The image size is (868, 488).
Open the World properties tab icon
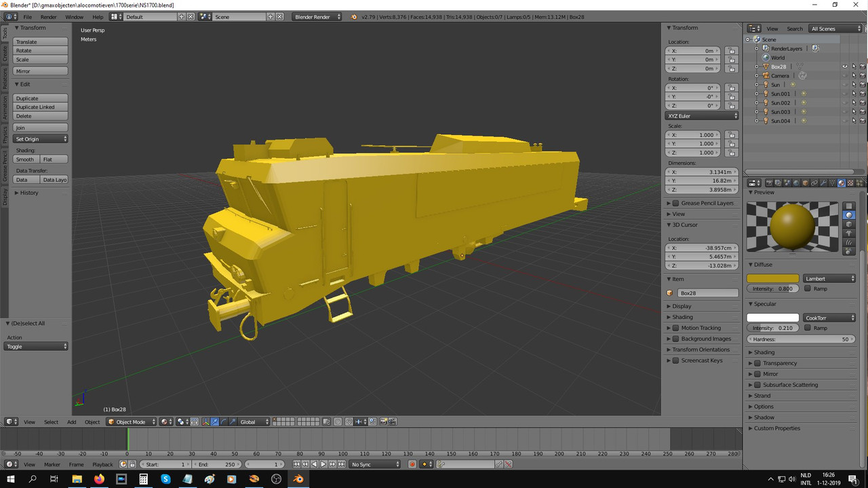coord(796,183)
